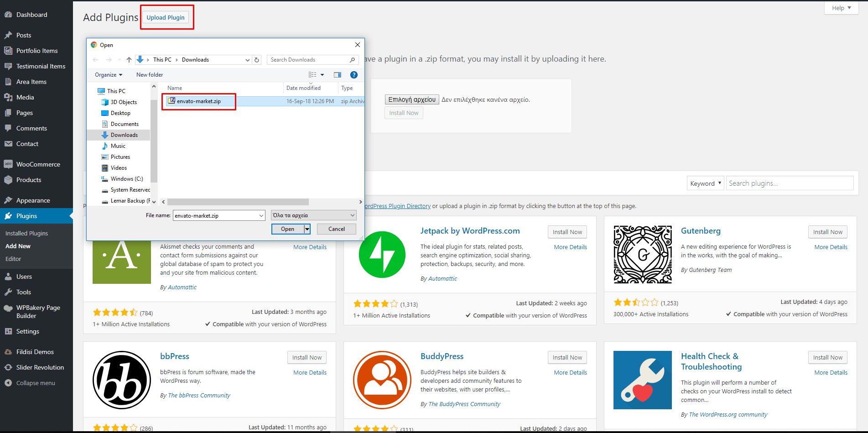868x433 pixels.
Task: Click the Akismet green A logo
Action: click(122, 262)
